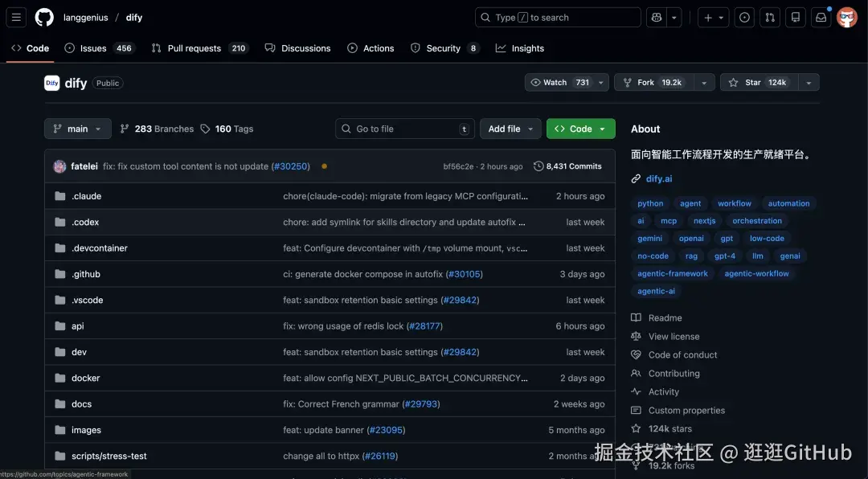The image size is (868, 479).
Task: Open pull requests icon in header
Action: [770, 17]
